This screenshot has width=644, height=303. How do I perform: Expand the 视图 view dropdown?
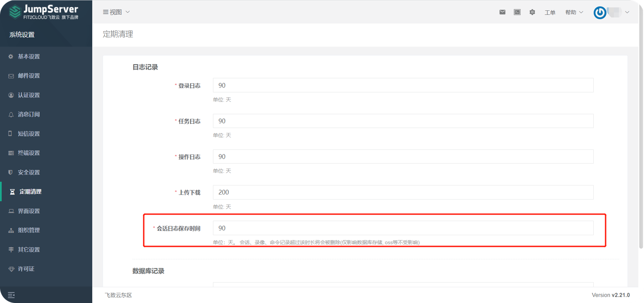pyautogui.click(x=116, y=12)
